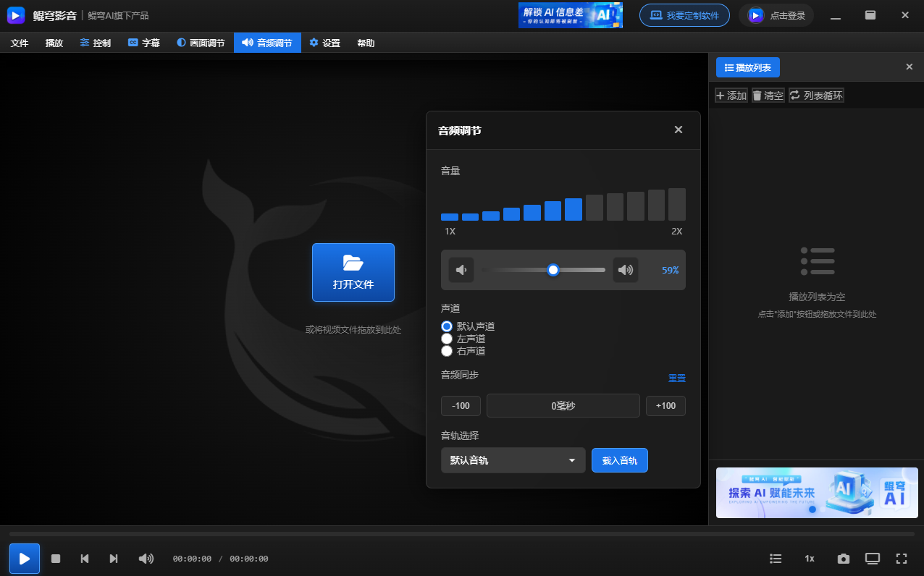Screen dimensions: 924x576
Task: Click the 载入音轨 button
Action: click(619, 460)
